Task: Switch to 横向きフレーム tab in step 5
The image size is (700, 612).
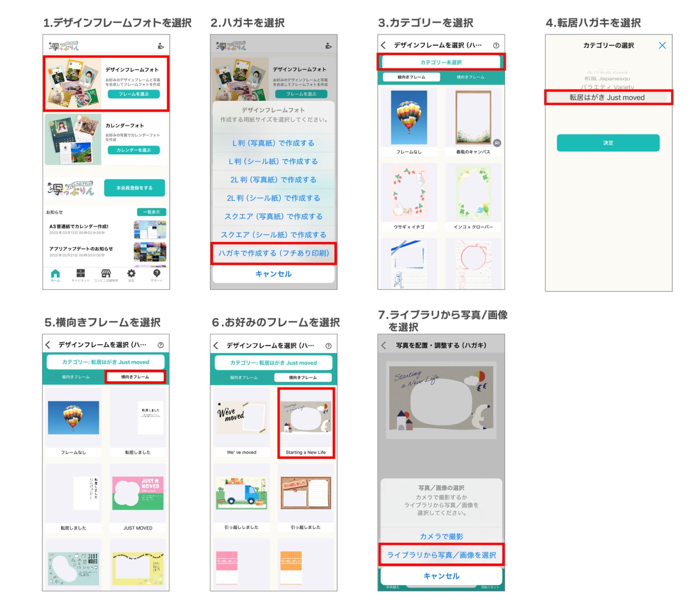Action: pyautogui.click(x=135, y=377)
